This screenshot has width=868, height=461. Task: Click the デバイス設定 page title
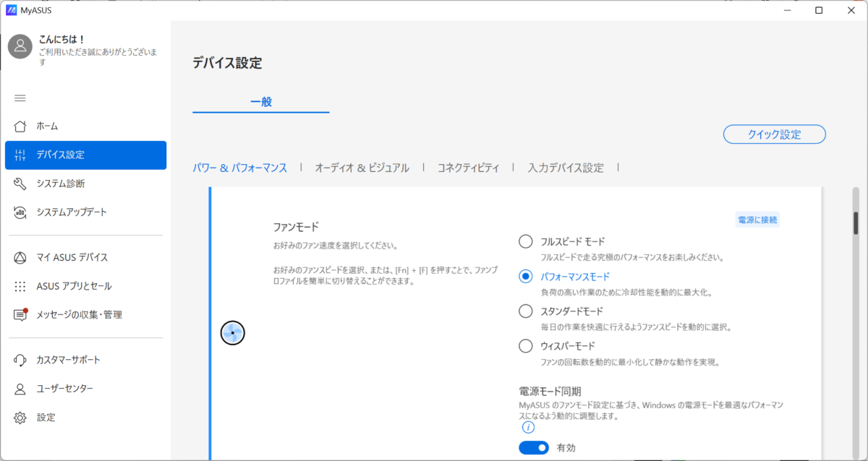click(x=227, y=63)
